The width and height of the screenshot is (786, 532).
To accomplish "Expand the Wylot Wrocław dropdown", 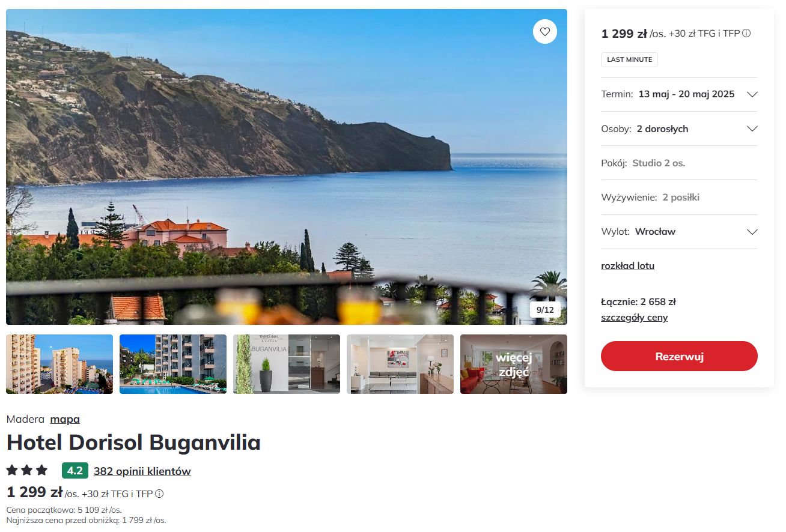I will point(679,232).
